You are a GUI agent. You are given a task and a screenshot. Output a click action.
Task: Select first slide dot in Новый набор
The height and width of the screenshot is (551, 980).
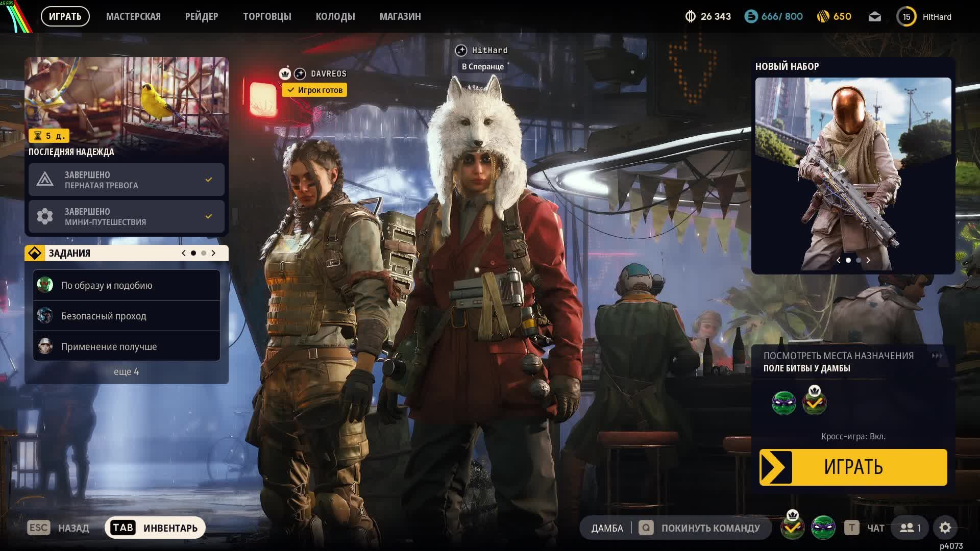pos(848,260)
